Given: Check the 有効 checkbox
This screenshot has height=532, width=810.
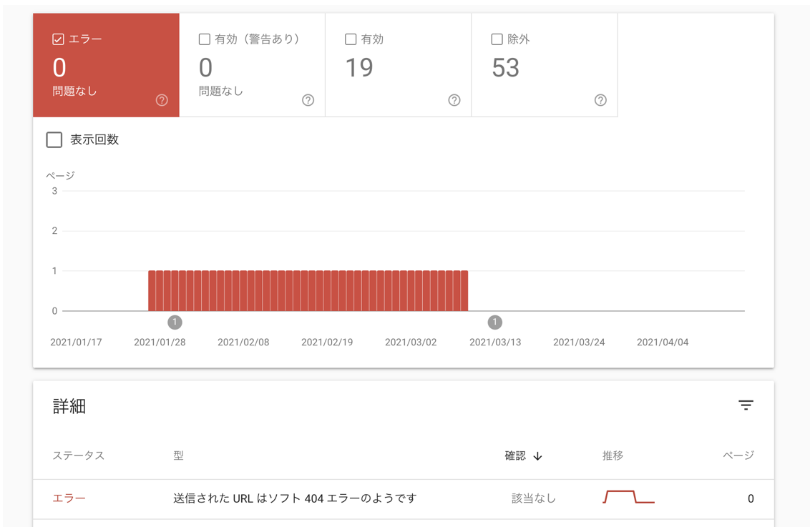Looking at the screenshot, I should [351, 39].
